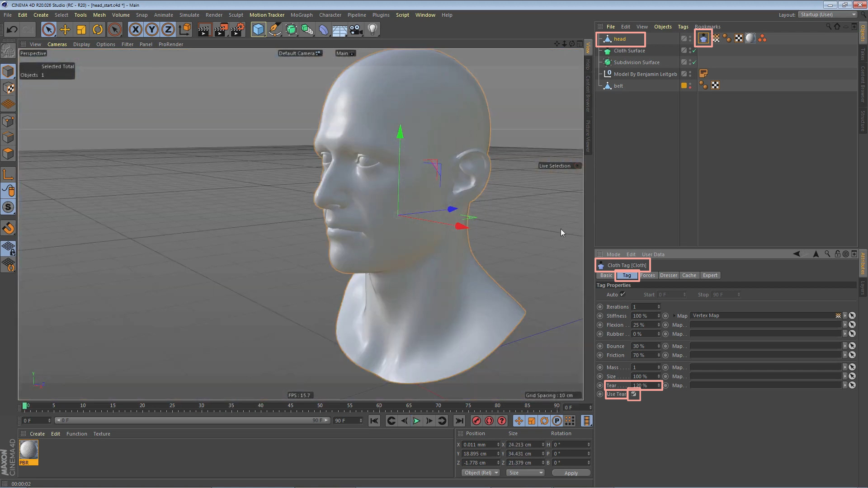This screenshot has width=868, height=488.
Task: Click Iterations stepper arrows
Action: pos(659,307)
